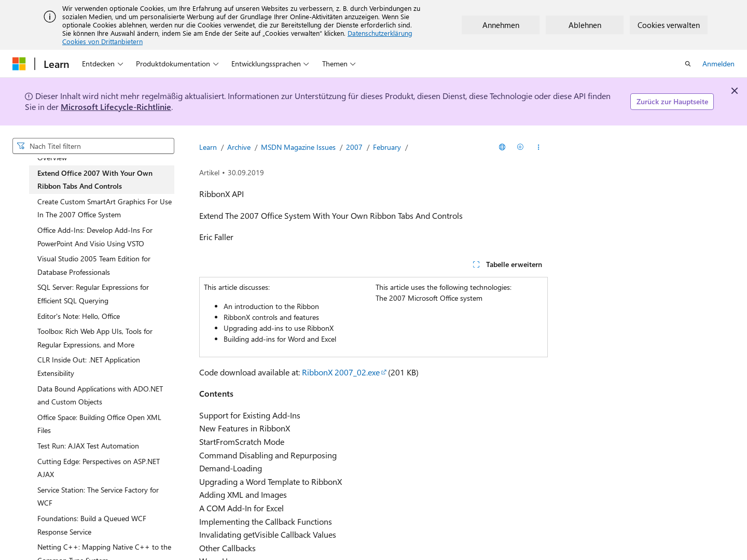Open Visual Studio 2005 Team Edition article

(x=102, y=265)
